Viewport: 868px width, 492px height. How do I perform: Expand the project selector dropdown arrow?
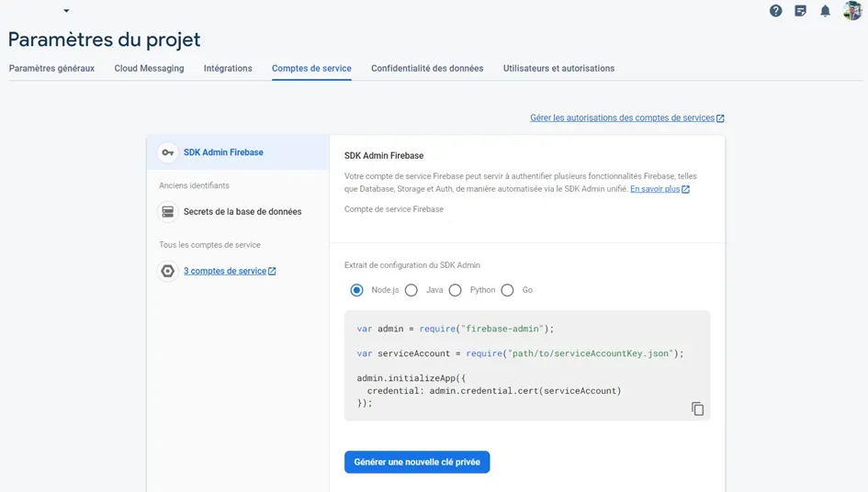tap(66, 10)
